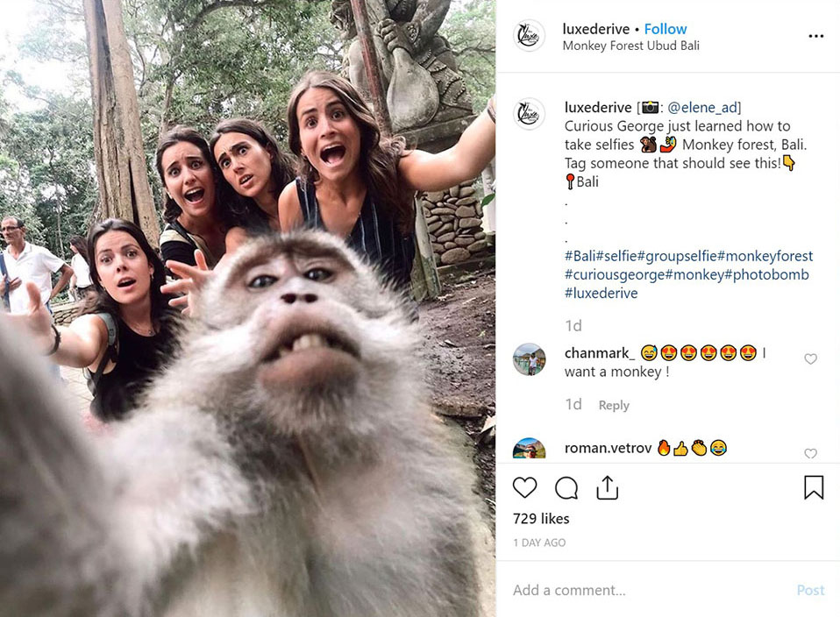View who liked the post via 729 likes

tap(538, 518)
